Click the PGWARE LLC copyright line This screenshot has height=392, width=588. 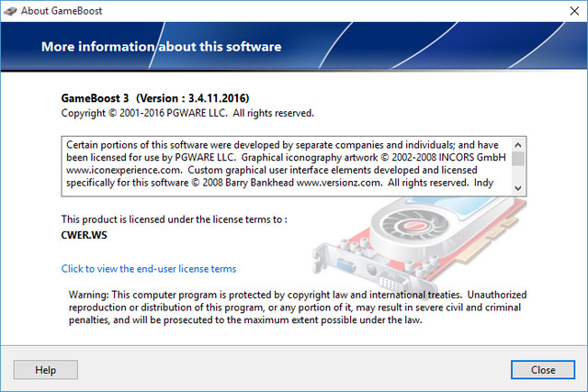pos(187,113)
